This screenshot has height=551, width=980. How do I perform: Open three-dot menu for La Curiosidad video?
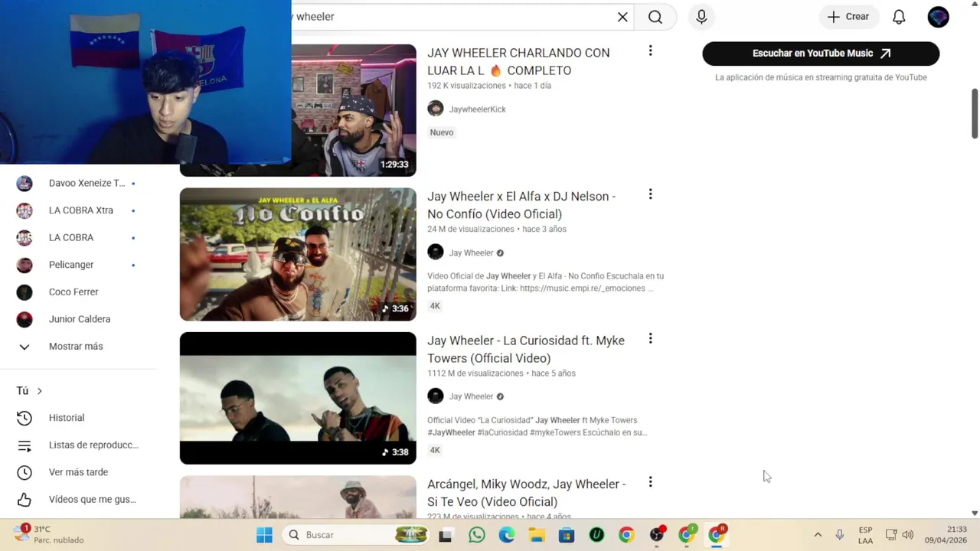pos(650,338)
